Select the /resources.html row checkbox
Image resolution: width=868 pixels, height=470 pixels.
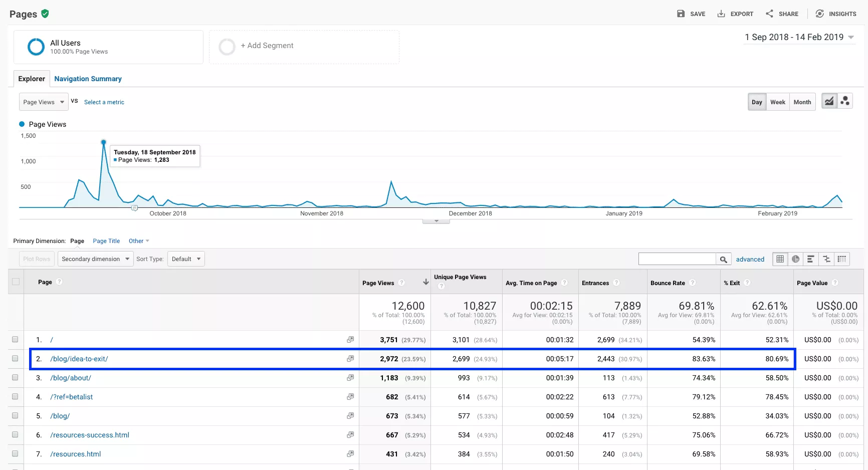click(x=15, y=454)
